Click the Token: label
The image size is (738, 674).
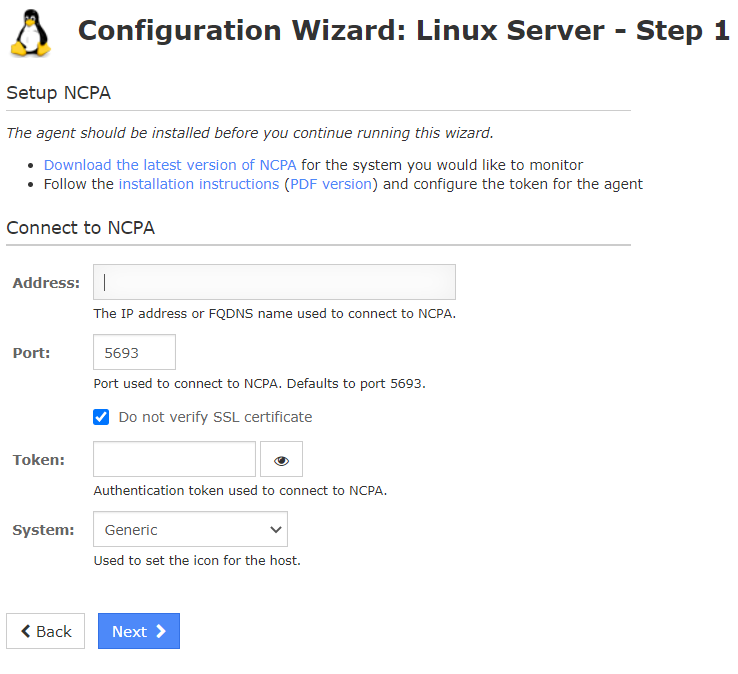pyautogui.click(x=39, y=460)
